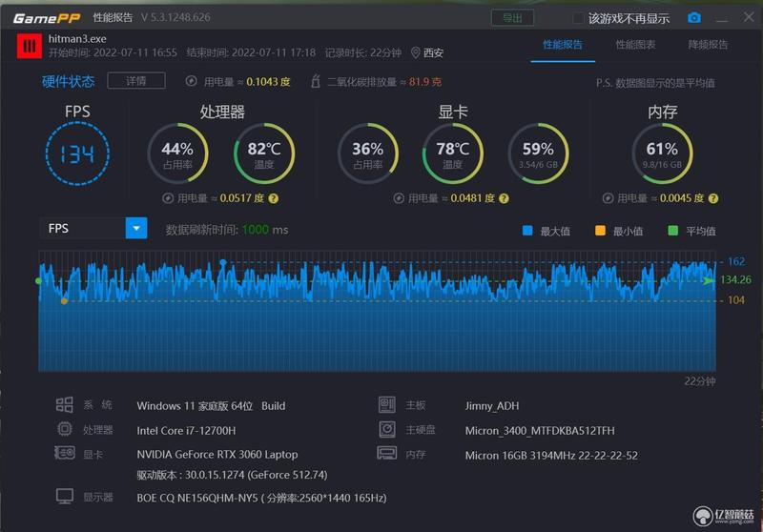763x532 pixels.
Task: Click the graphics card 显卡 icon
Action: (x=64, y=453)
